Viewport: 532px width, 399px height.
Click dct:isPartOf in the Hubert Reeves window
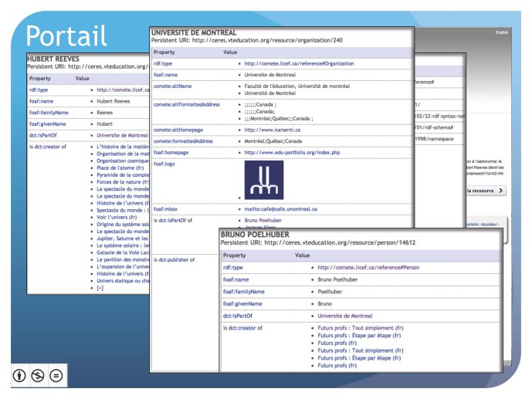43,135
